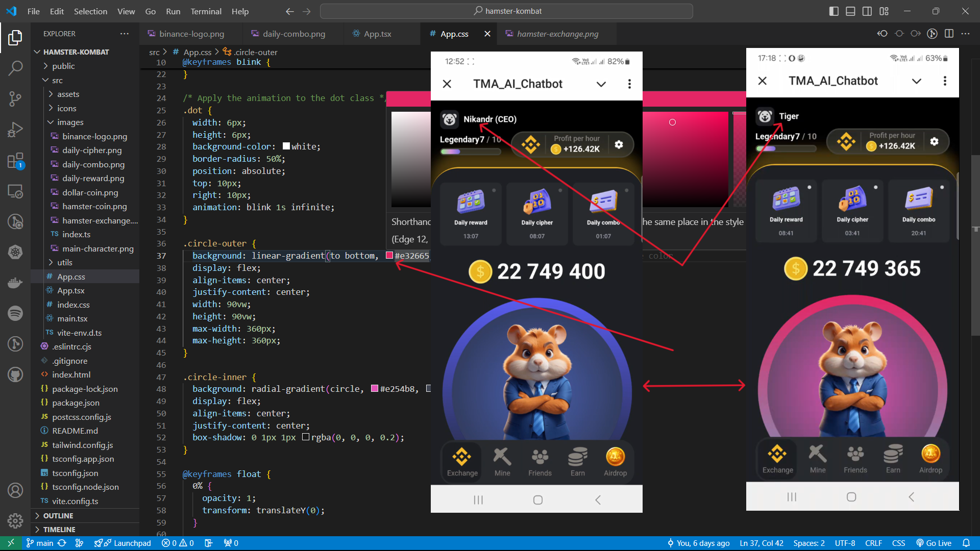Viewport: 980px width, 551px height.
Task: Expand the public folder
Action: pyautogui.click(x=63, y=66)
